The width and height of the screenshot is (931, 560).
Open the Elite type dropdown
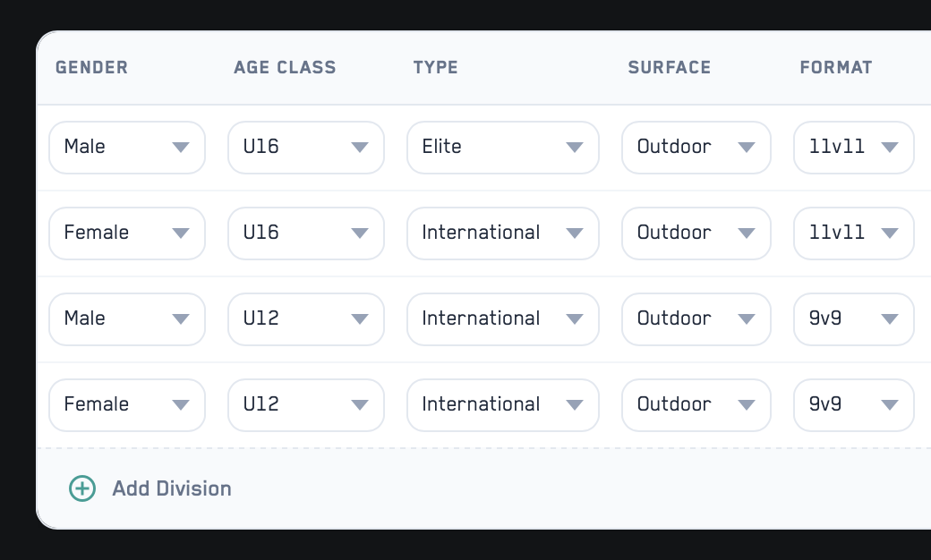coord(503,148)
